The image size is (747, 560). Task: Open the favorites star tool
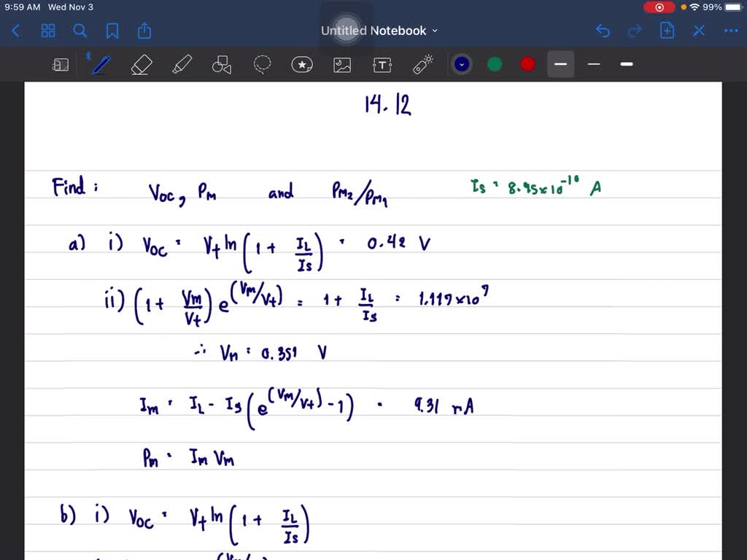[x=302, y=64]
